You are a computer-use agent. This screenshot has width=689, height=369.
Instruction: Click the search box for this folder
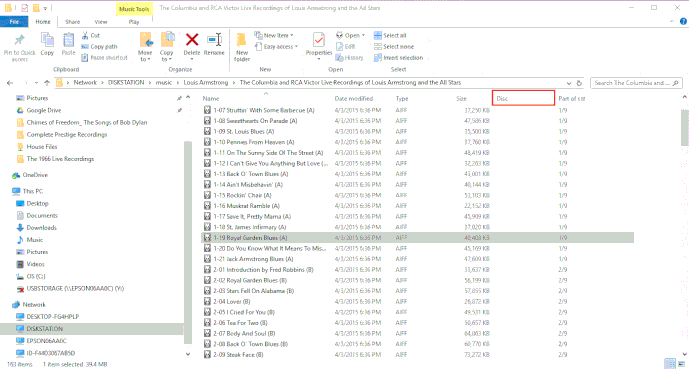tap(633, 83)
